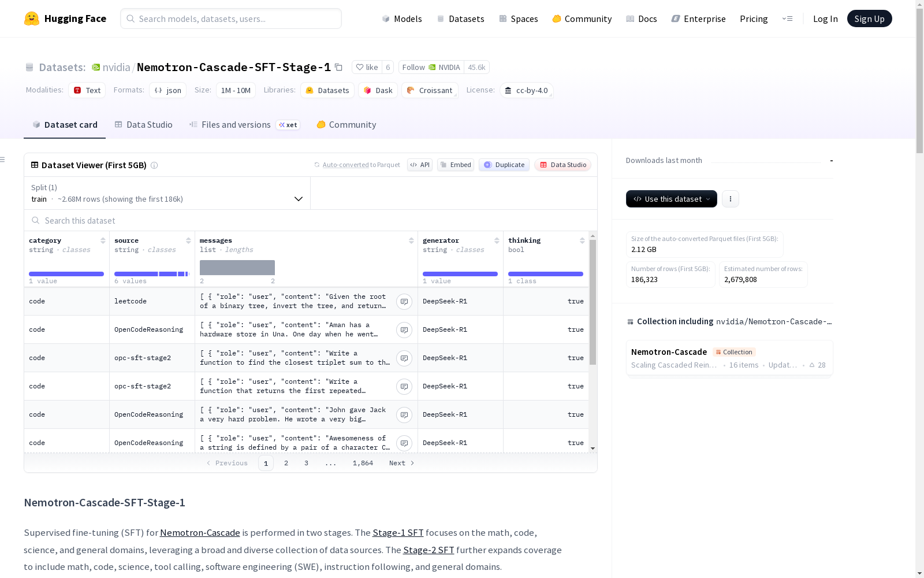Open chat preview for Aman hardware store row
Image resolution: width=924 pixels, height=578 pixels.
click(x=404, y=329)
